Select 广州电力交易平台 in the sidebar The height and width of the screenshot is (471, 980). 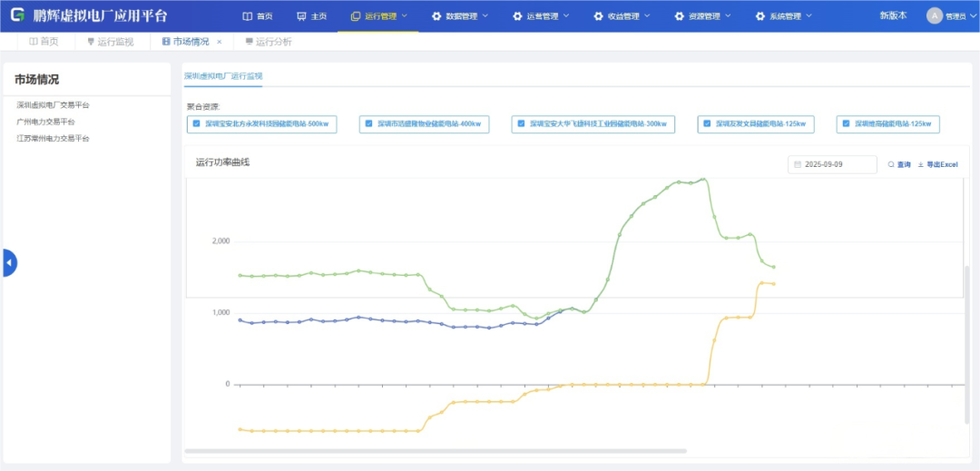[x=45, y=122]
